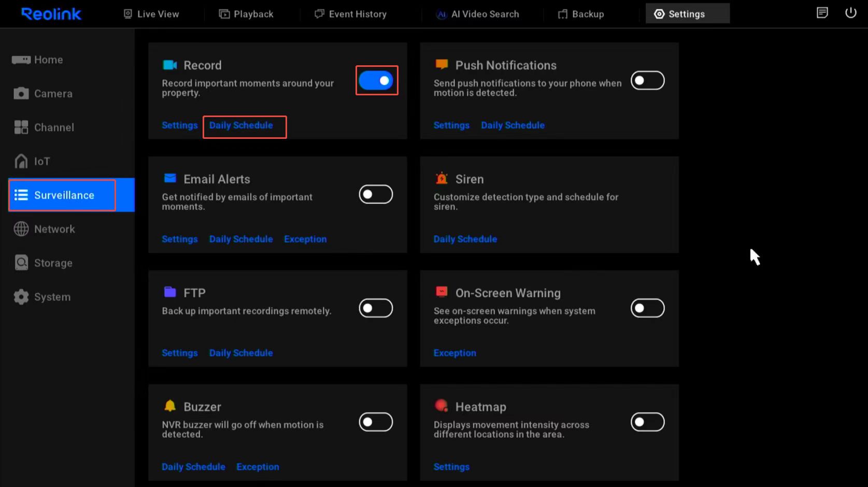The width and height of the screenshot is (868, 487).
Task: Switch on On-Screen Warning
Action: coord(648,308)
